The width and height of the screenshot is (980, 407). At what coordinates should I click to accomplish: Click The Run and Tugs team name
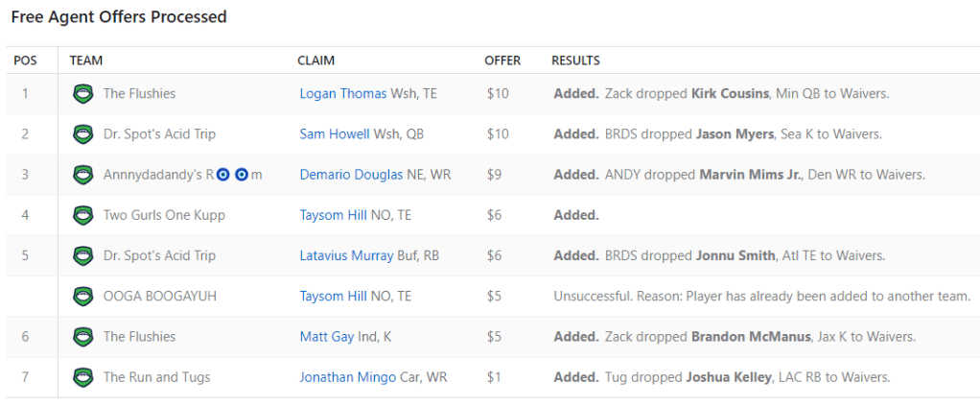point(156,377)
